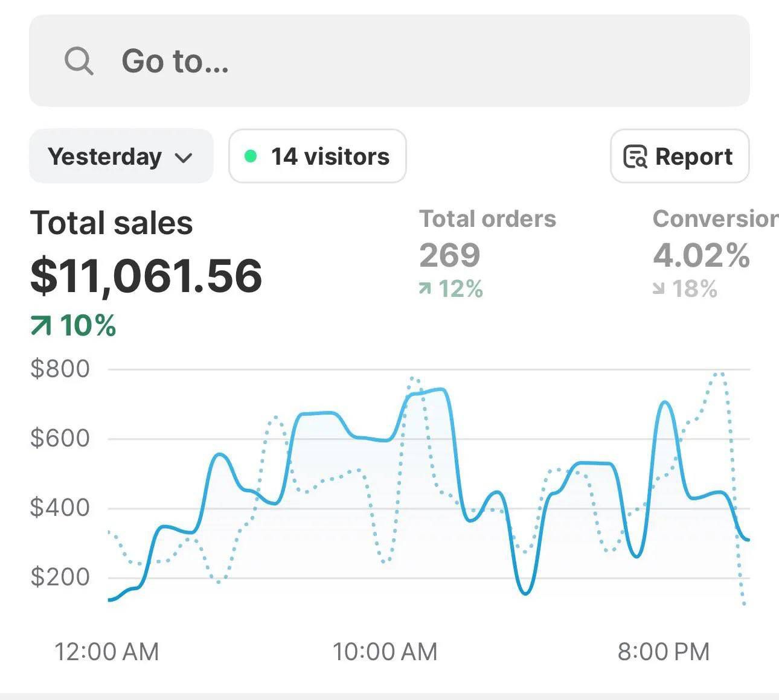Click the $11,061.56 total sales figure

point(147,276)
